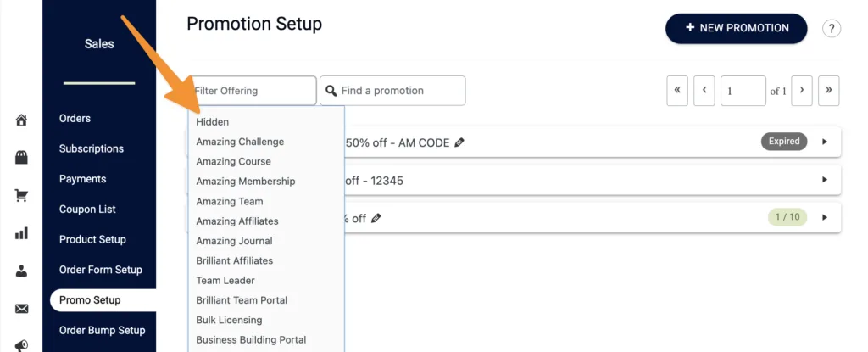
Task: Expand the 12345 promotion row
Action: pyautogui.click(x=825, y=180)
